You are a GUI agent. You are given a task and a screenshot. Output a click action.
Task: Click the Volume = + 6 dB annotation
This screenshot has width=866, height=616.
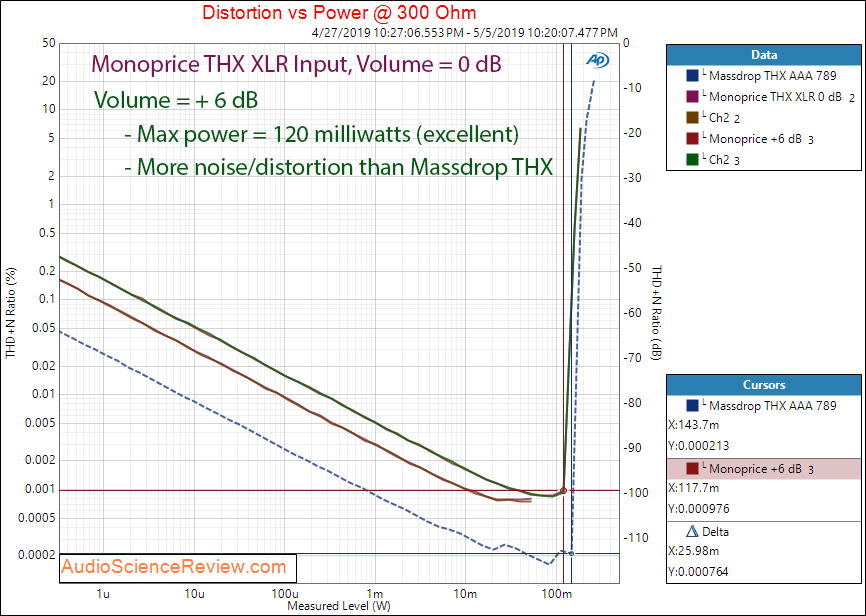(x=176, y=100)
